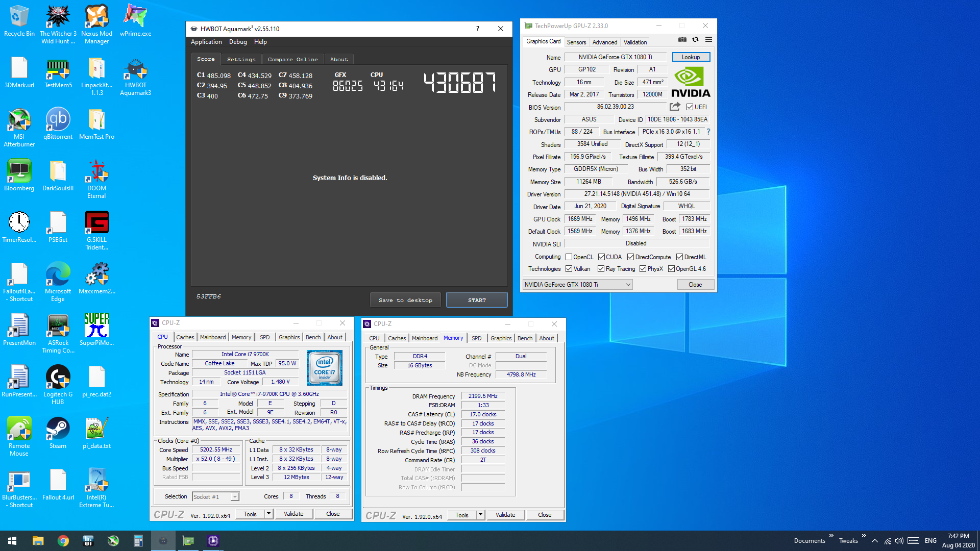Open File Explorer from the taskbar
This screenshot has width=980, height=551.
pos(38,541)
